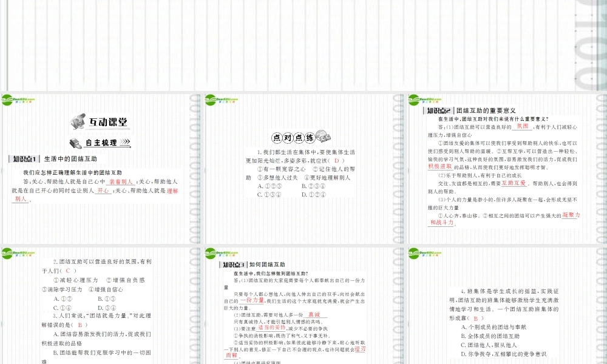The height and width of the screenshot is (364, 607).
Task: Click the 点对点练 heading text
Action: coord(293,137)
